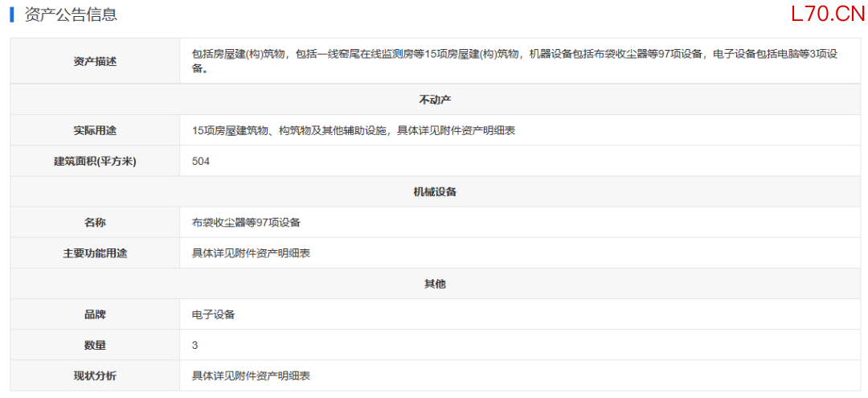Select the building area value 504
868x398 pixels.
pyautogui.click(x=201, y=161)
